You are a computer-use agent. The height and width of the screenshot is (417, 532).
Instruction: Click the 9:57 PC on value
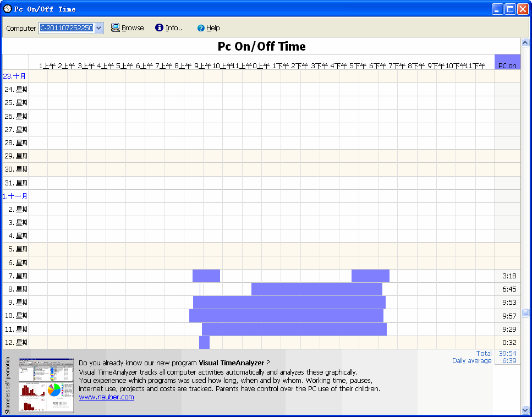(x=509, y=316)
